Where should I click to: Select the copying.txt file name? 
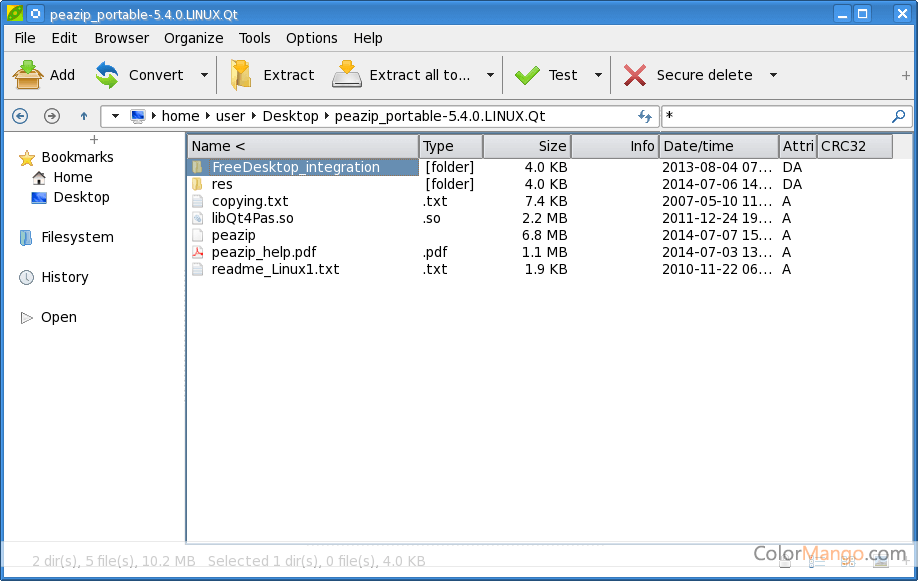click(x=250, y=201)
